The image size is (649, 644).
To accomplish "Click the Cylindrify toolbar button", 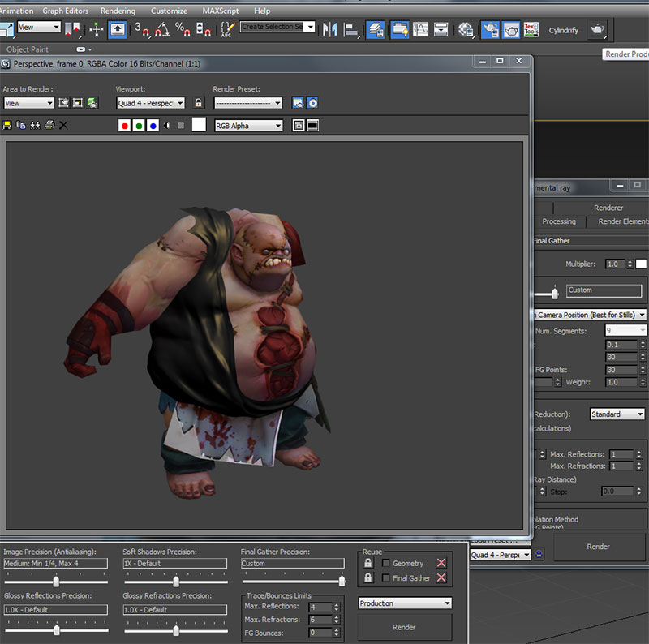I will [564, 30].
